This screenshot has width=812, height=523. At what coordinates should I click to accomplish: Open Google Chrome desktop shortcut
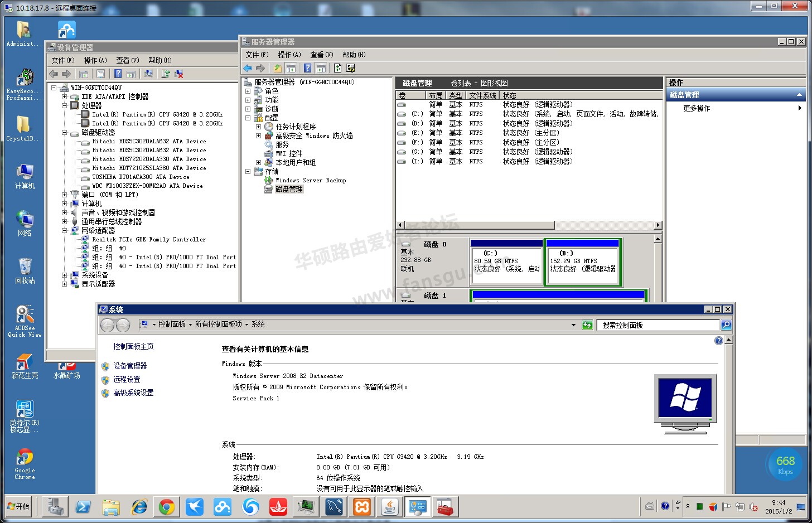25,464
